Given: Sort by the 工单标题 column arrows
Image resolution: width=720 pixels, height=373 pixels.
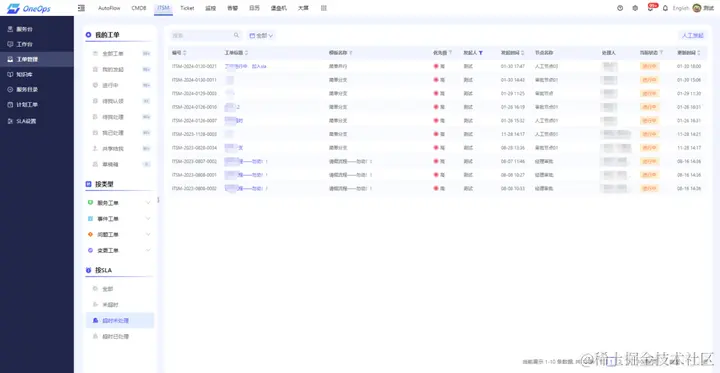Looking at the screenshot, I should 246,53.
